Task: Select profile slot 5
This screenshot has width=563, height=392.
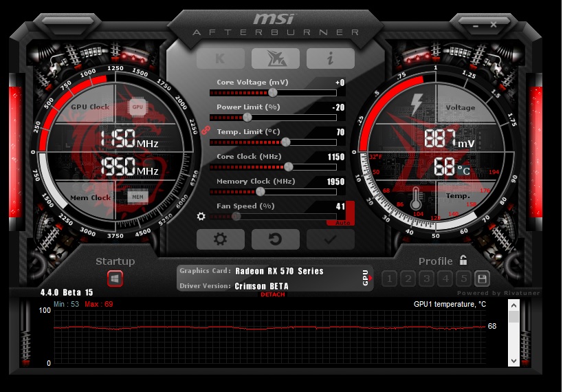Action: click(464, 279)
